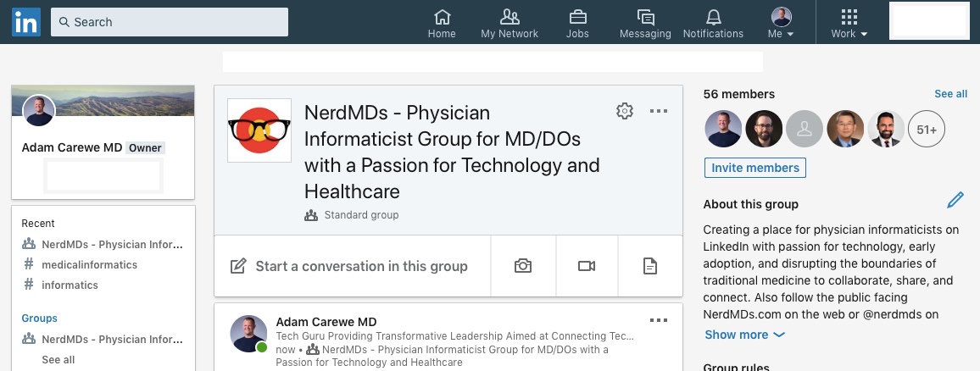Click the Search input field
This screenshot has width=980, height=371.
170,22
